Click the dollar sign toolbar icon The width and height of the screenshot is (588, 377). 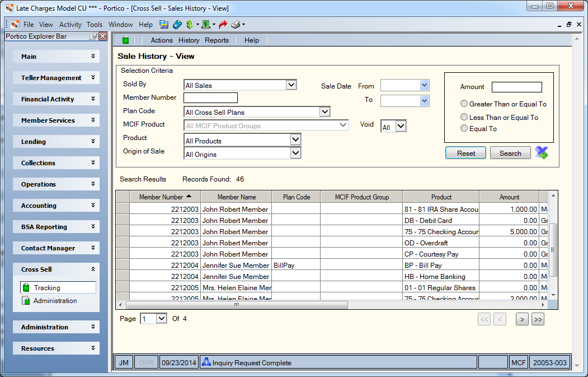pyautogui.click(x=190, y=25)
